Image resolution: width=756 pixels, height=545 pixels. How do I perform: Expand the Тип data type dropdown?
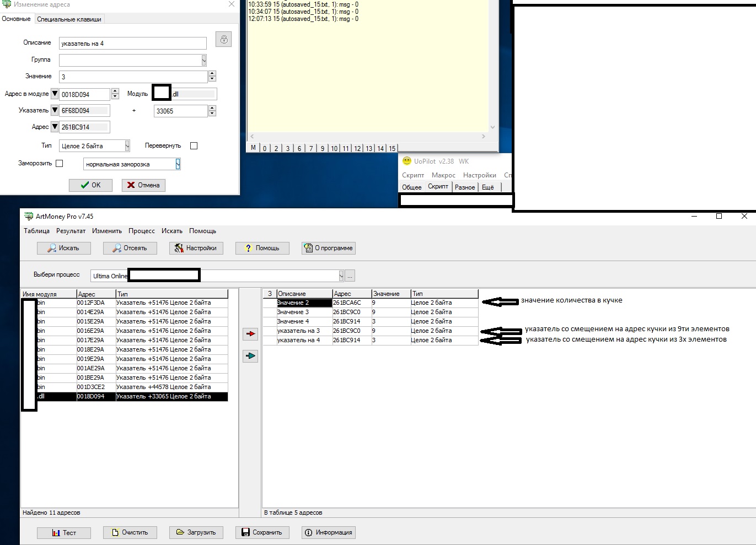pos(127,146)
